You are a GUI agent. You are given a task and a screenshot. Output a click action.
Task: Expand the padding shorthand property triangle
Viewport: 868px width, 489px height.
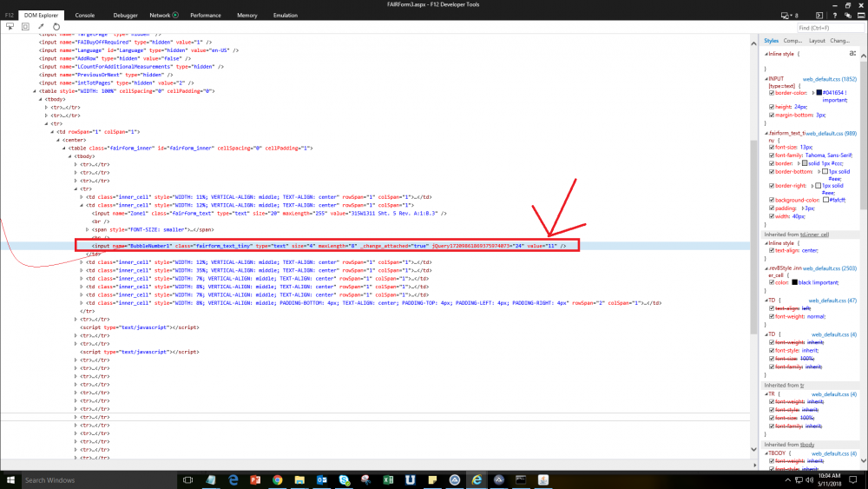click(x=802, y=208)
